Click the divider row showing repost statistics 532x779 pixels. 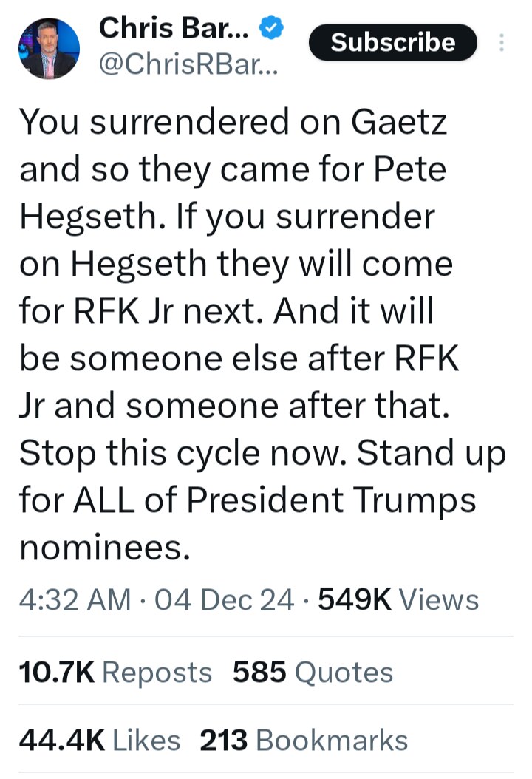(266, 672)
